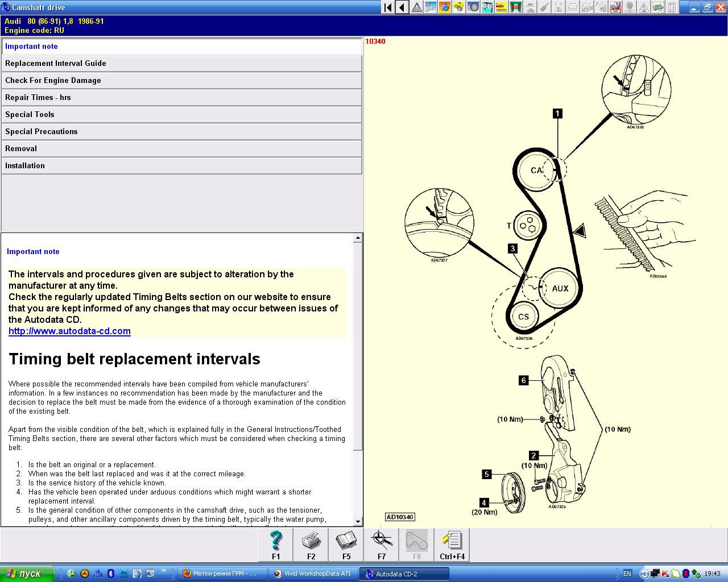Open notes with the Ctrl+F4 icon

[x=452, y=544]
